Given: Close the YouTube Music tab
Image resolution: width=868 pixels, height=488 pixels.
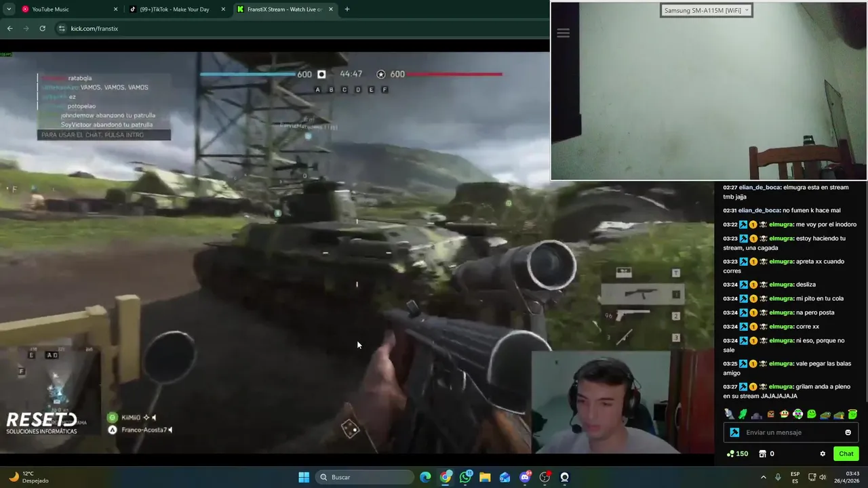Looking at the screenshot, I should coord(115,9).
